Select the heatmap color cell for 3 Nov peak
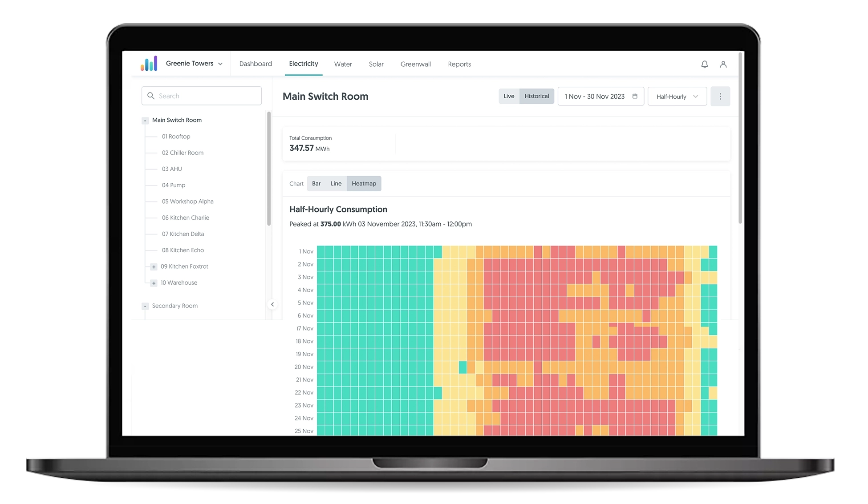 pyautogui.click(x=514, y=277)
